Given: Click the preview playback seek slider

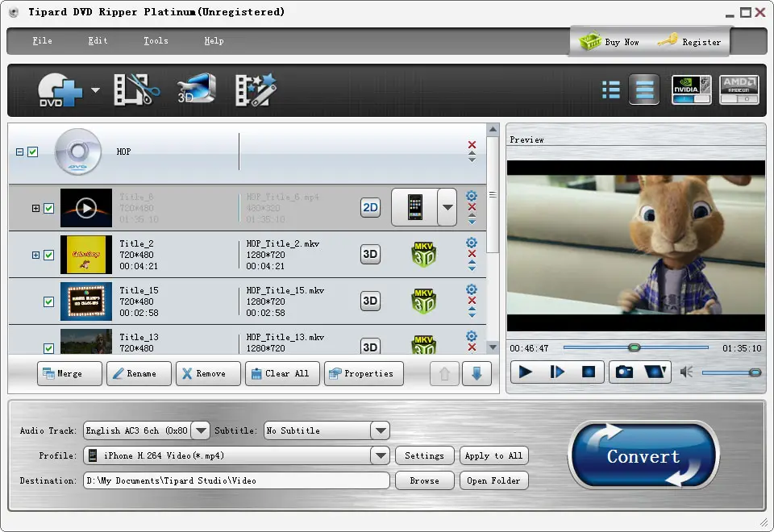Looking at the screenshot, I should (636, 348).
